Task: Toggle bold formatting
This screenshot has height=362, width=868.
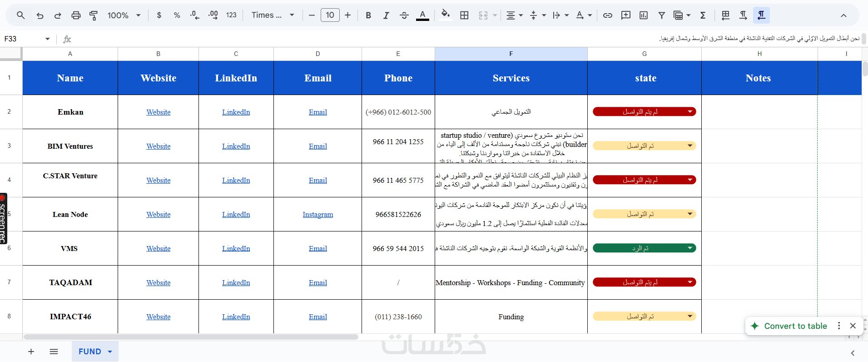Action: pos(368,15)
